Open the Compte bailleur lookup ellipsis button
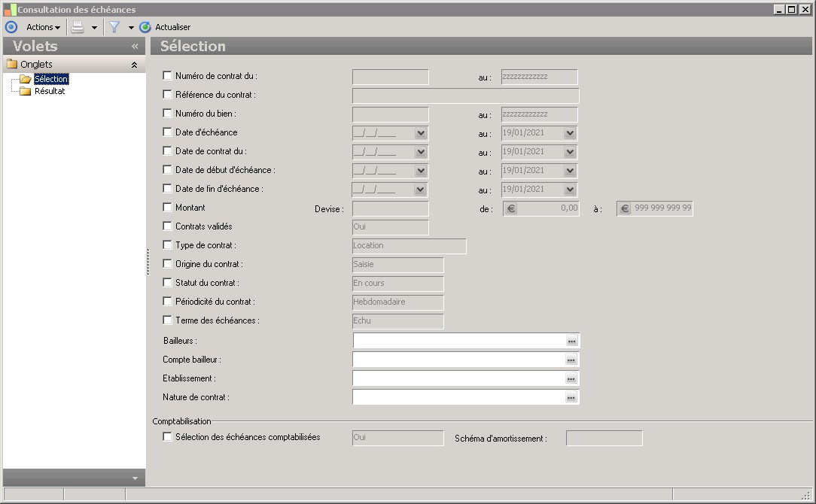Image resolution: width=816 pixels, height=504 pixels. (x=571, y=360)
